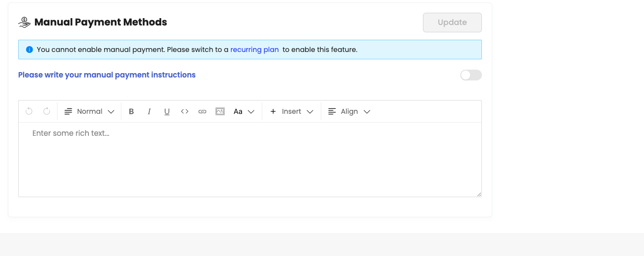Click the blue info icon in banner
The height and width of the screenshot is (256, 644).
coord(29,50)
